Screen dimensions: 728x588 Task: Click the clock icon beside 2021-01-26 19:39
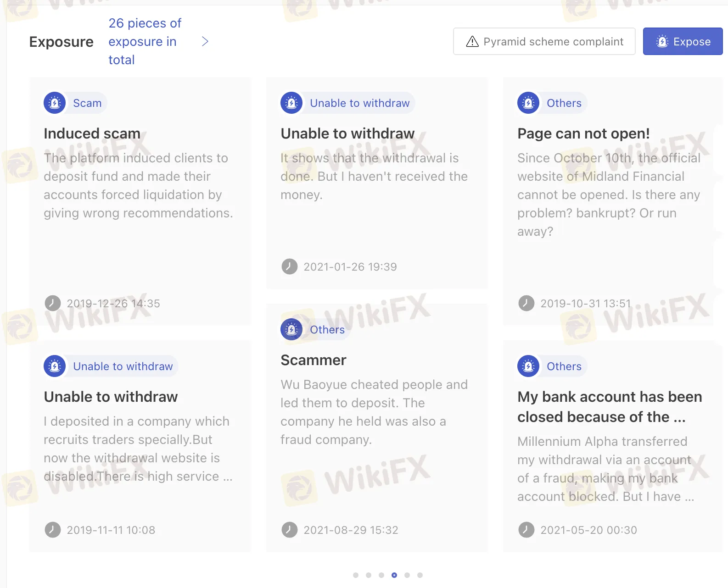(x=290, y=266)
